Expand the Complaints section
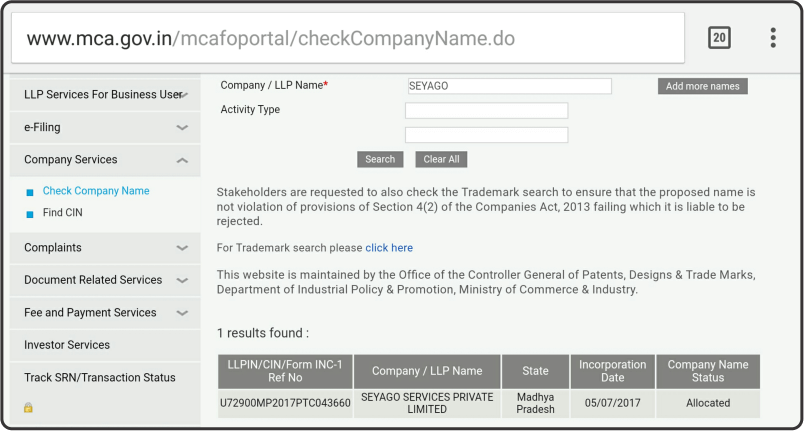The width and height of the screenshot is (804, 431). [x=182, y=248]
